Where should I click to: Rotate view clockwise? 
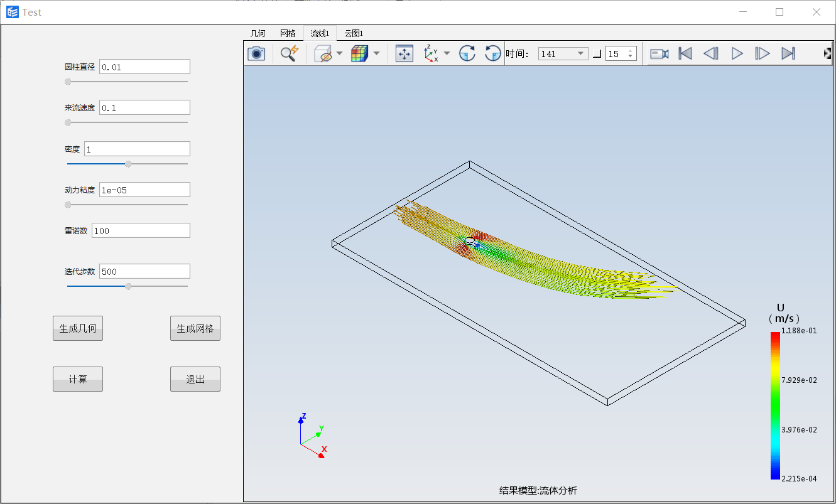(x=467, y=53)
